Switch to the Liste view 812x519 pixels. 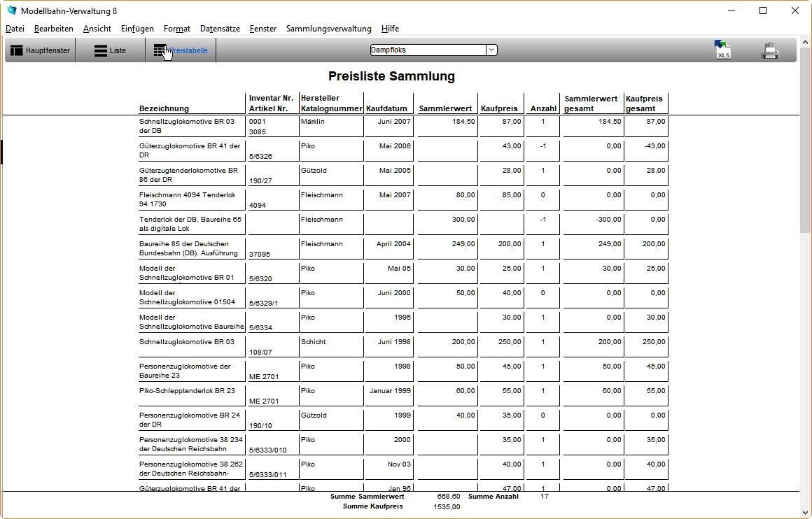pyautogui.click(x=111, y=50)
